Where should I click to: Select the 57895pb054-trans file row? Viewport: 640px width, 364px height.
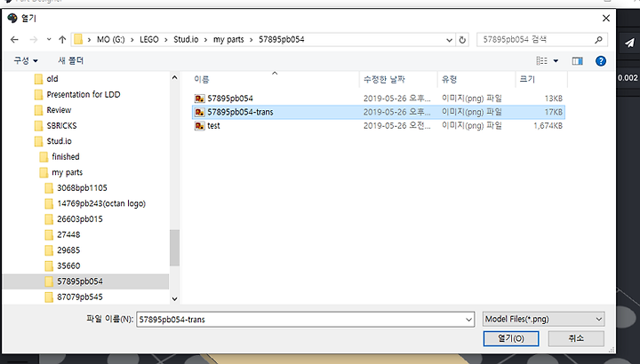tap(379, 112)
